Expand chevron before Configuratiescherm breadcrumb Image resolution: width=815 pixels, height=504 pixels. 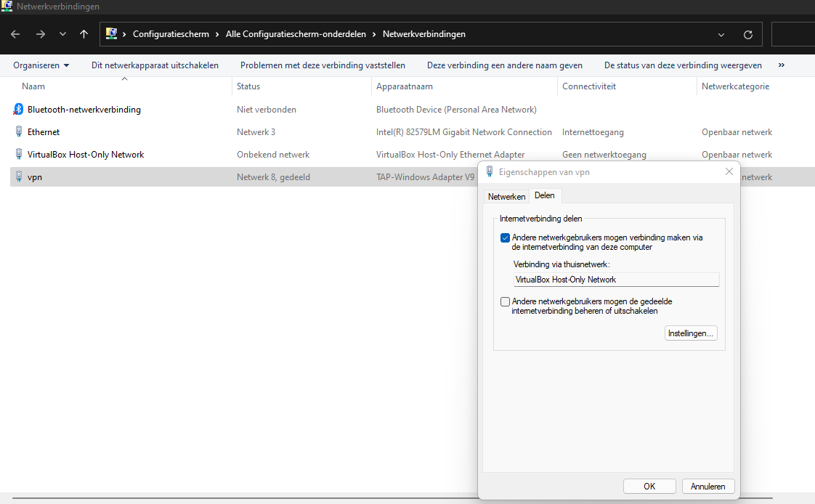(x=125, y=34)
